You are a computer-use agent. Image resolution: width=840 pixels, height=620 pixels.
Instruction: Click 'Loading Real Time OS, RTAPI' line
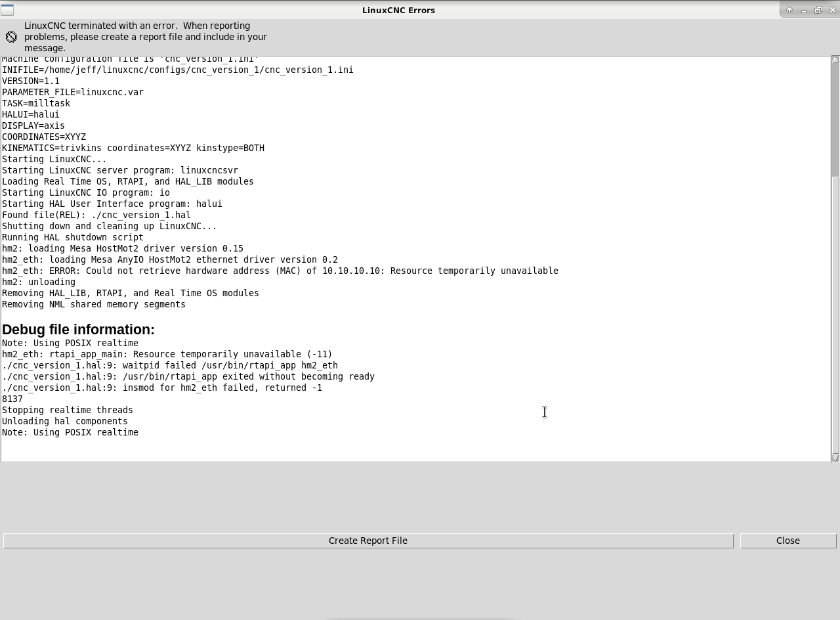pyautogui.click(x=128, y=181)
